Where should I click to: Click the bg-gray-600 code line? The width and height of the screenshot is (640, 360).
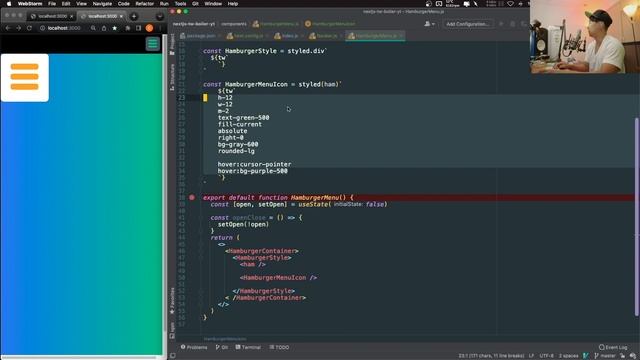tap(238, 144)
